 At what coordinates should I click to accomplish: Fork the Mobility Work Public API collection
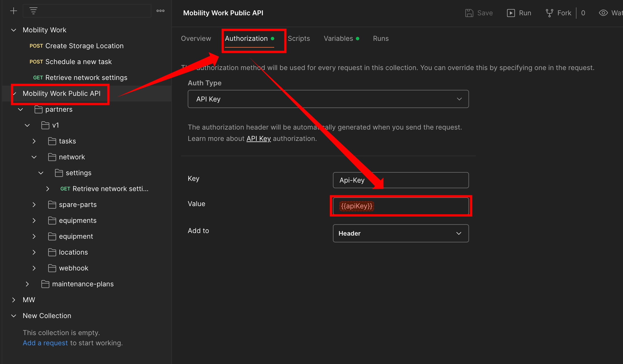[558, 13]
